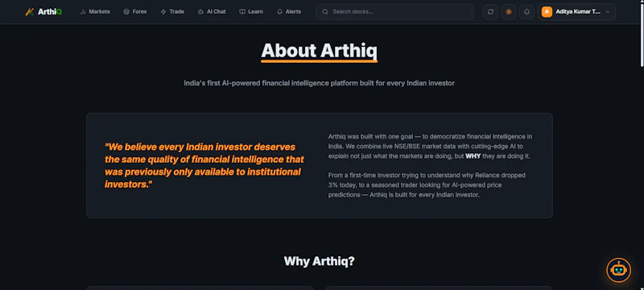Toggle light/dark theme sun icon
The width and height of the screenshot is (644, 290).
pyautogui.click(x=509, y=12)
